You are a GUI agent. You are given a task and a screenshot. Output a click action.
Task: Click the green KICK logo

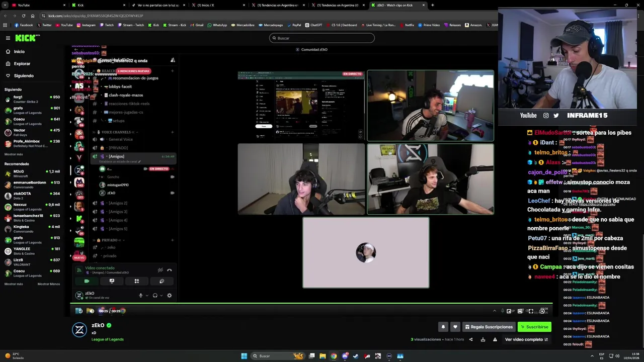tap(27, 38)
